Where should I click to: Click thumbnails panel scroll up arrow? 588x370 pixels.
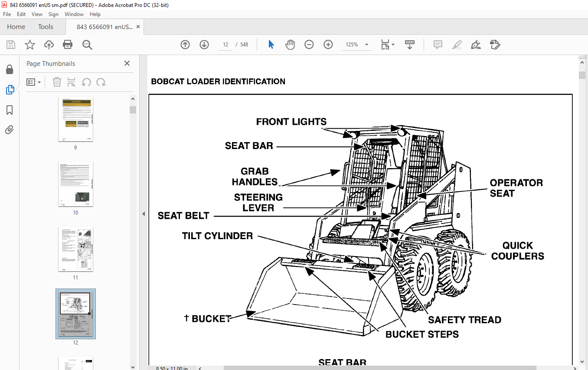(133, 99)
